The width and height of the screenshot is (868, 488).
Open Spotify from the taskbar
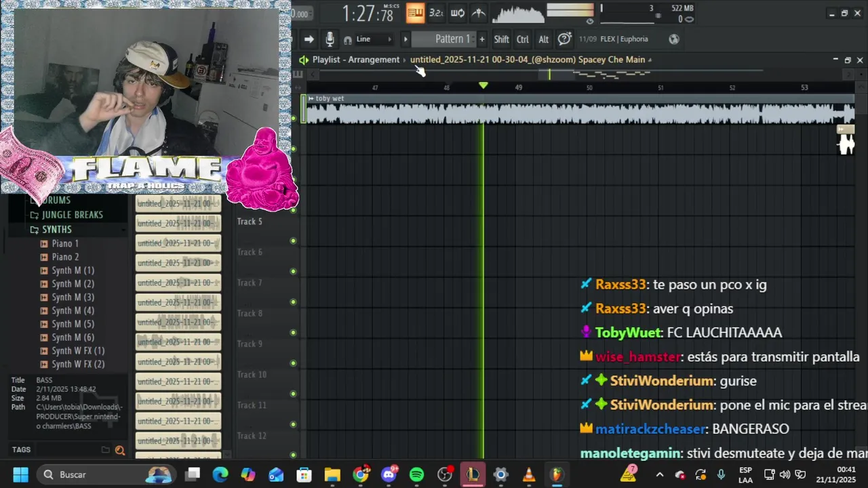[416, 474]
